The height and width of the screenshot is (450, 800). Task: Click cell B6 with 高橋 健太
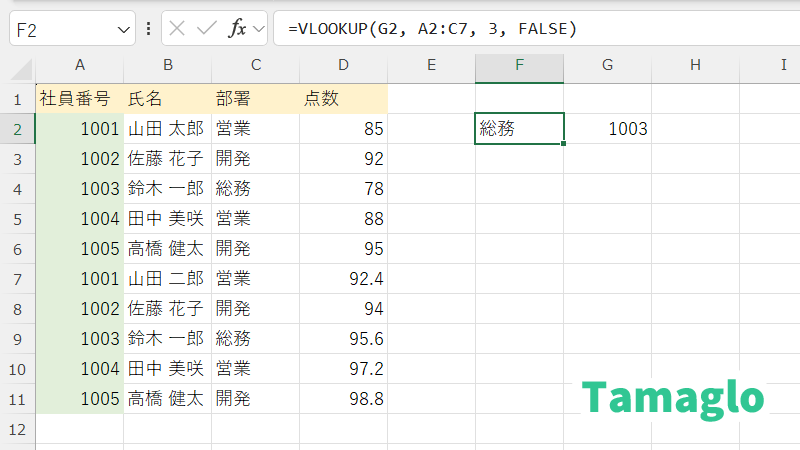pyautogui.click(x=167, y=248)
